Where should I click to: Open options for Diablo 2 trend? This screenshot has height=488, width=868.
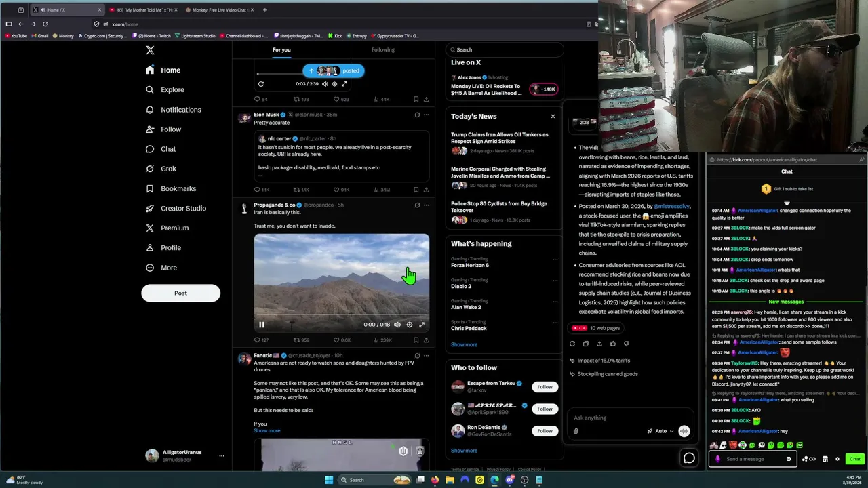pyautogui.click(x=555, y=281)
